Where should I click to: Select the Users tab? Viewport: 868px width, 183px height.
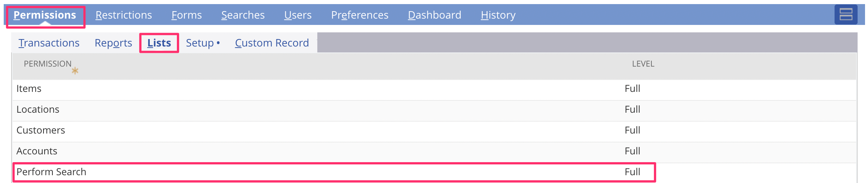click(x=298, y=15)
